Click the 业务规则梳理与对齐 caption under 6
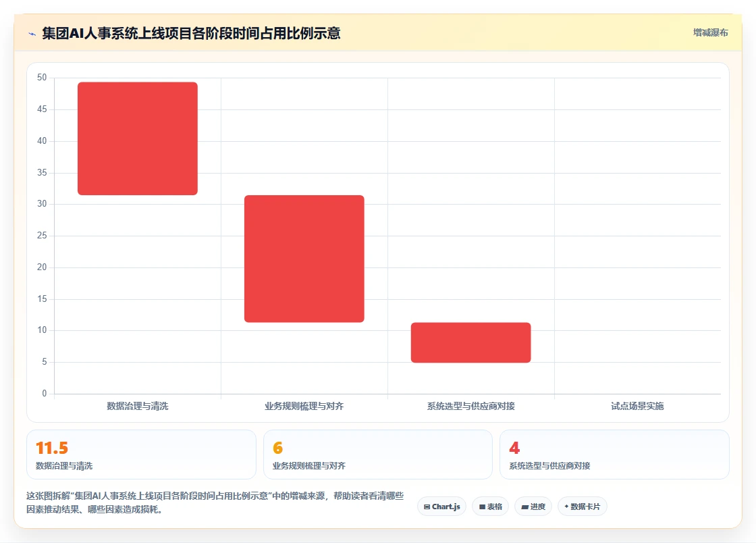The width and height of the screenshot is (756, 543). tap(309, 466)
